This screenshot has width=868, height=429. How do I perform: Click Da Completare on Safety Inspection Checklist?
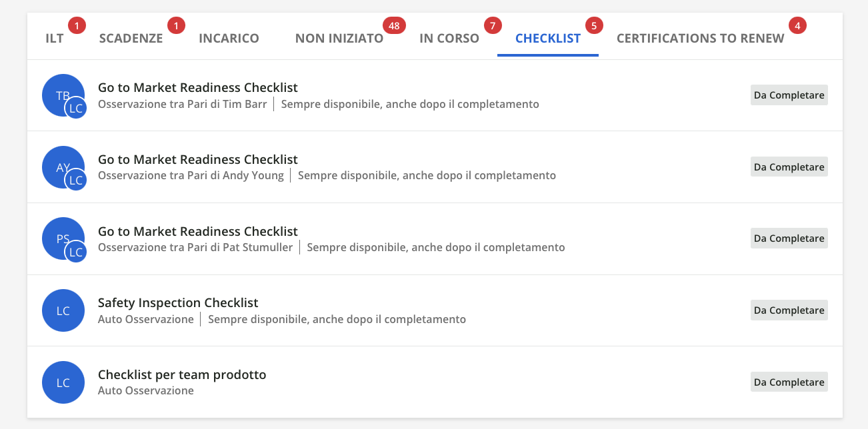(x=789, y=310)
